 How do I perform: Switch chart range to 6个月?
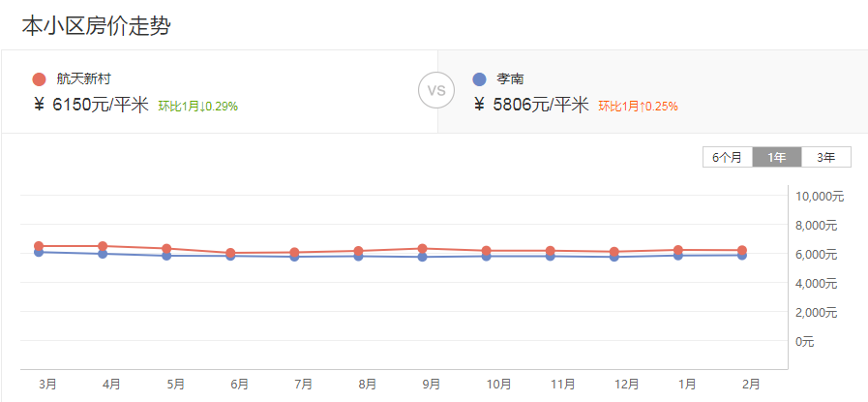click(x=728, y=157)
